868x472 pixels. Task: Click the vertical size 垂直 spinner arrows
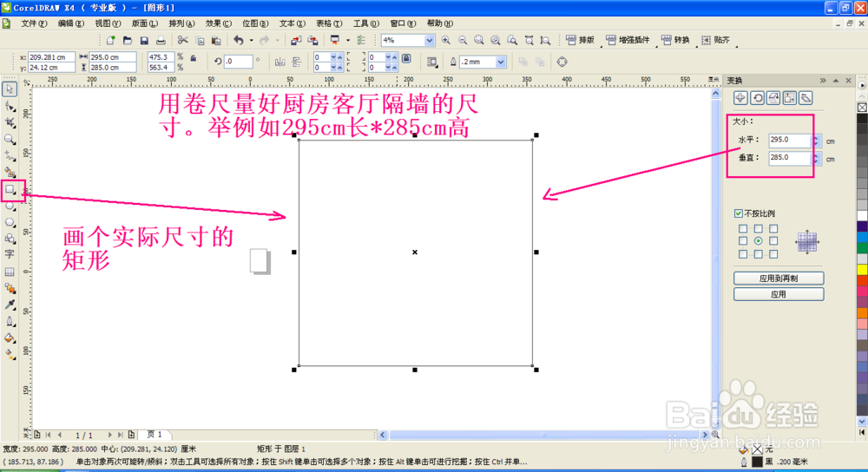pyautogui.click(x=815, y=159)
